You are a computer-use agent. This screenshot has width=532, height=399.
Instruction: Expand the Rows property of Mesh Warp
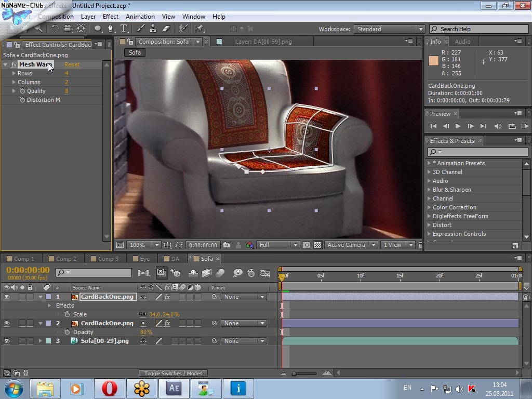(x=14, y=73)
